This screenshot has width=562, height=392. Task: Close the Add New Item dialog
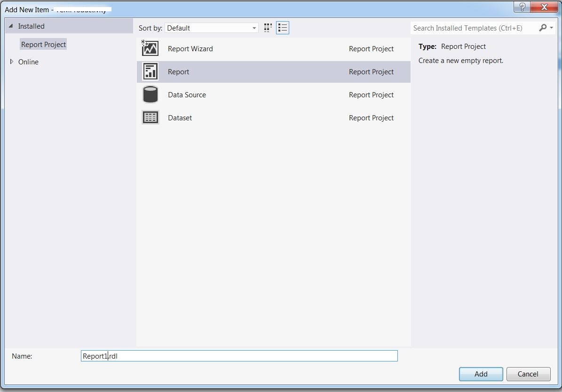pyautogui.click(x=544, y=7)
